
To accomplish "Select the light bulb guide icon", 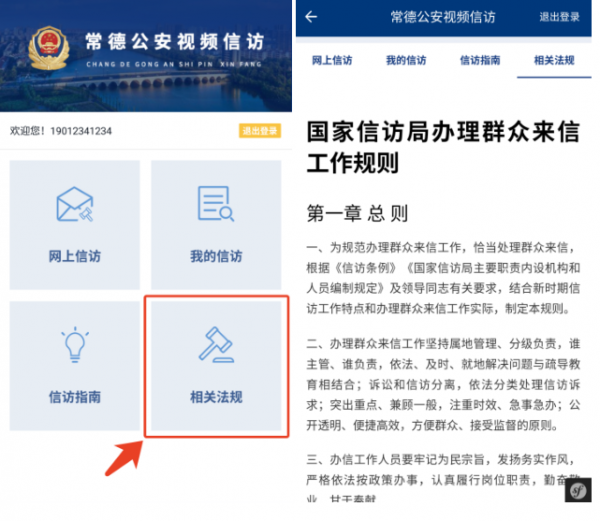I will click(x=75, y=345).
